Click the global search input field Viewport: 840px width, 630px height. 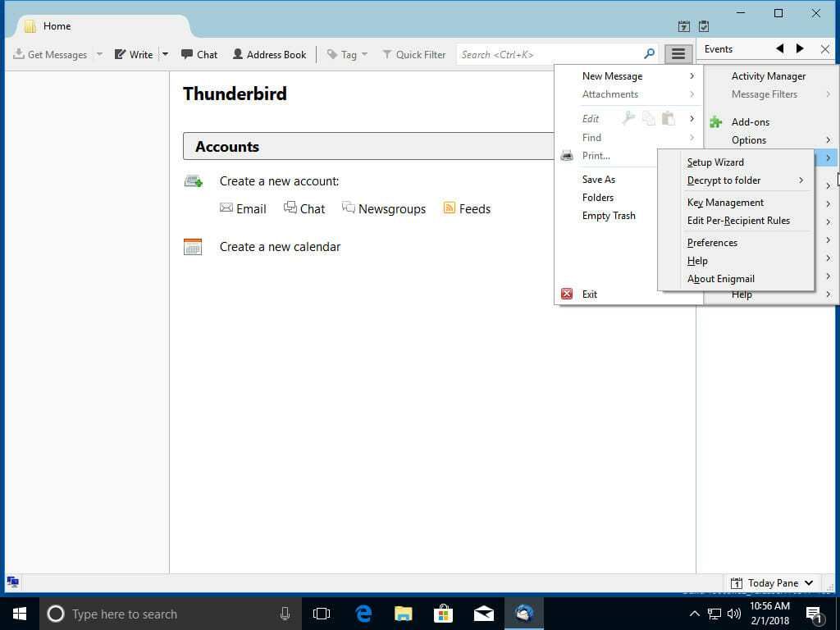pos(550,55)
